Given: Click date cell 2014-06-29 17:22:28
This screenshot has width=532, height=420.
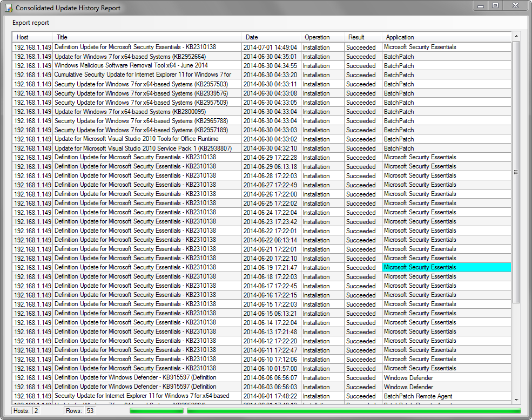Looking at the screenshot, I should point(271,158).
